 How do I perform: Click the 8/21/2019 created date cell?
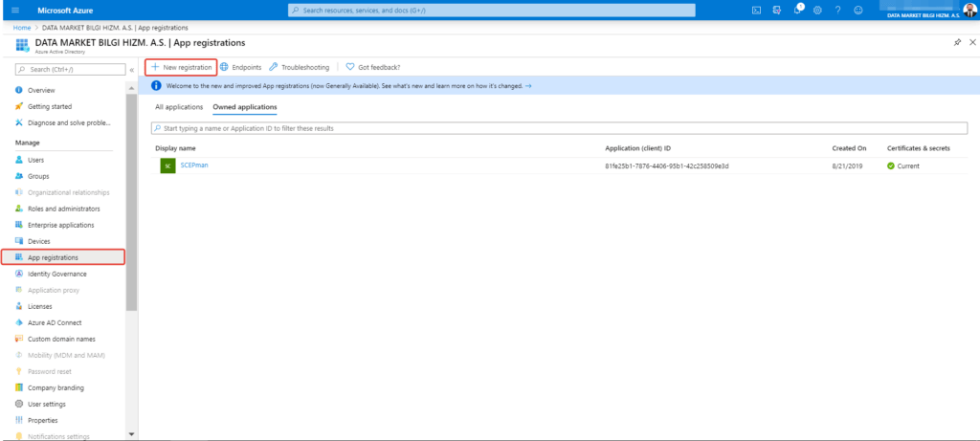848,165
